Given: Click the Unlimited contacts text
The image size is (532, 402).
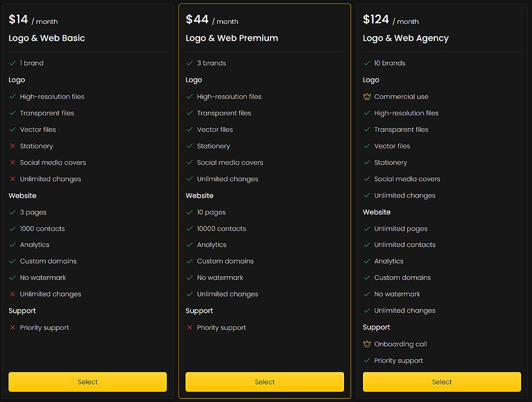Looking at the screenshot, I should click(405, 245).
